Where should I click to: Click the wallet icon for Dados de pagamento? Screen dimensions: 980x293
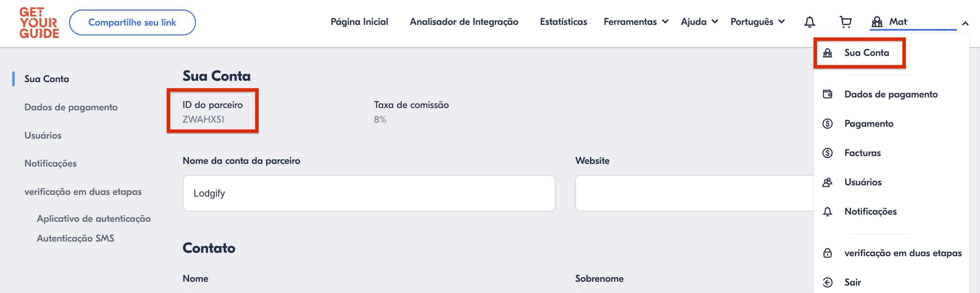pos(828,94)
